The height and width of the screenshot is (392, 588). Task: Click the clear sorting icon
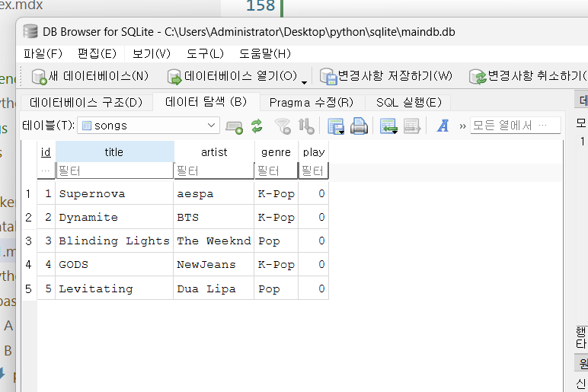(305, 126)
